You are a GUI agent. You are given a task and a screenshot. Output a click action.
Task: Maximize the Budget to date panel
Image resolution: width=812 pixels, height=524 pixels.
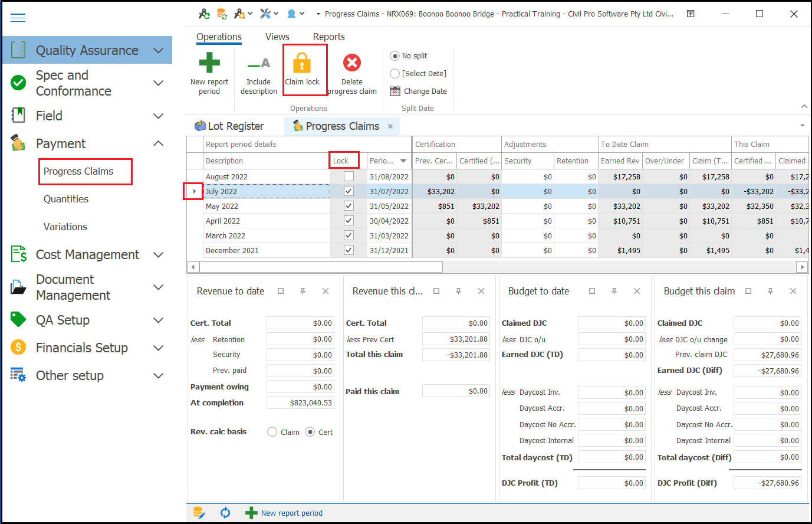point(592,291)
